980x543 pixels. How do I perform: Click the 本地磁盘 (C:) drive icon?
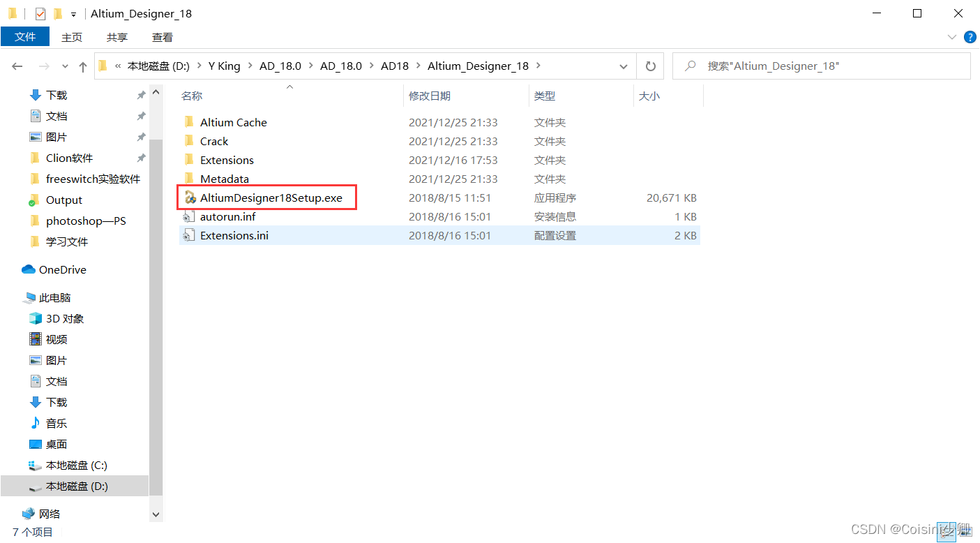click(x=36, y=465)
